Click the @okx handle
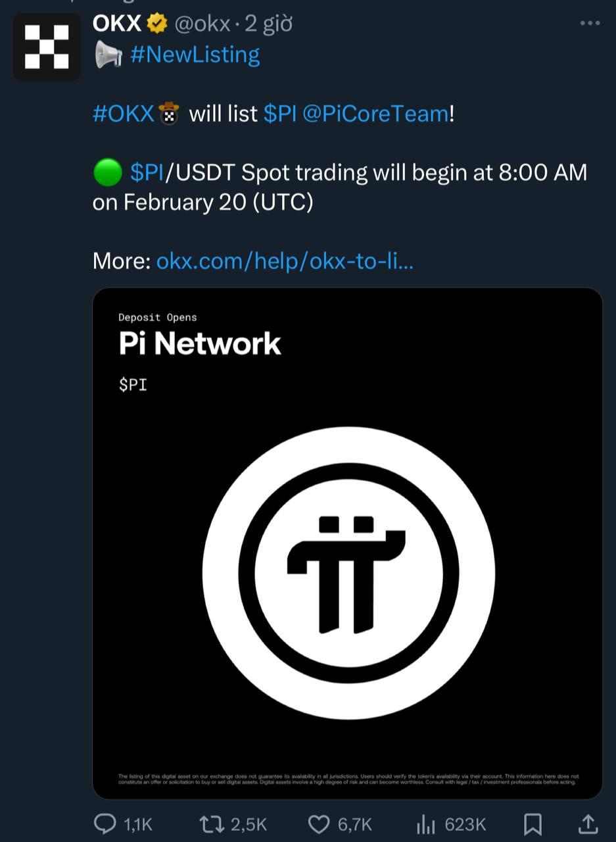The height and width of the screenshot is (842, 616). 202,24
